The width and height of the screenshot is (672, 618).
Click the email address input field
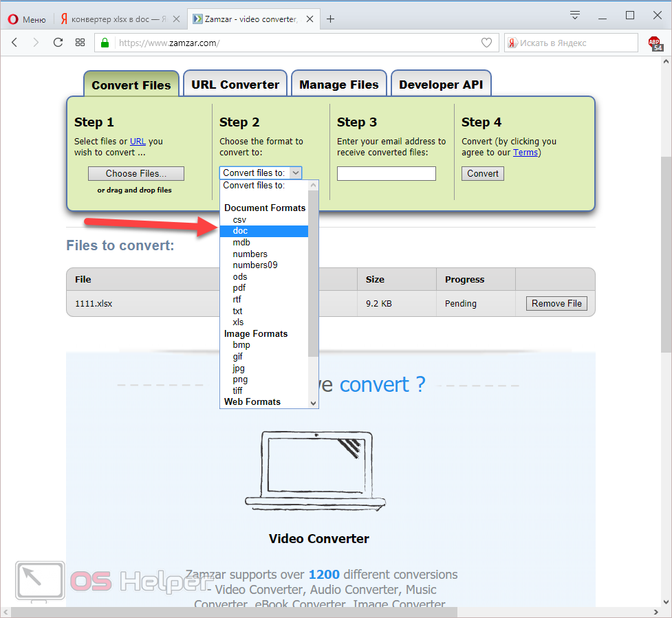coord(386,173)
